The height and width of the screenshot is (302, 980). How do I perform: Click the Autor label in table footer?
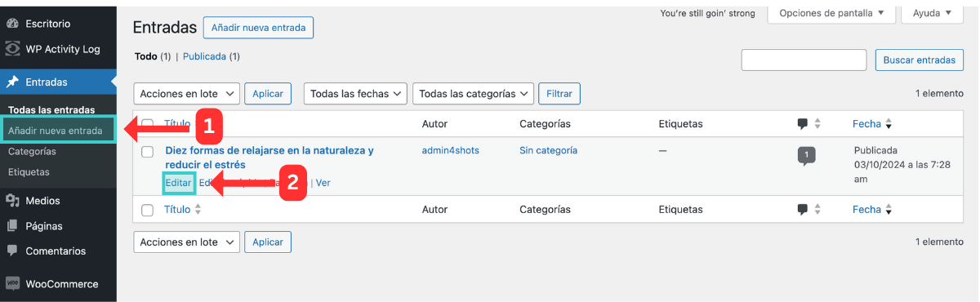point(435,210)
